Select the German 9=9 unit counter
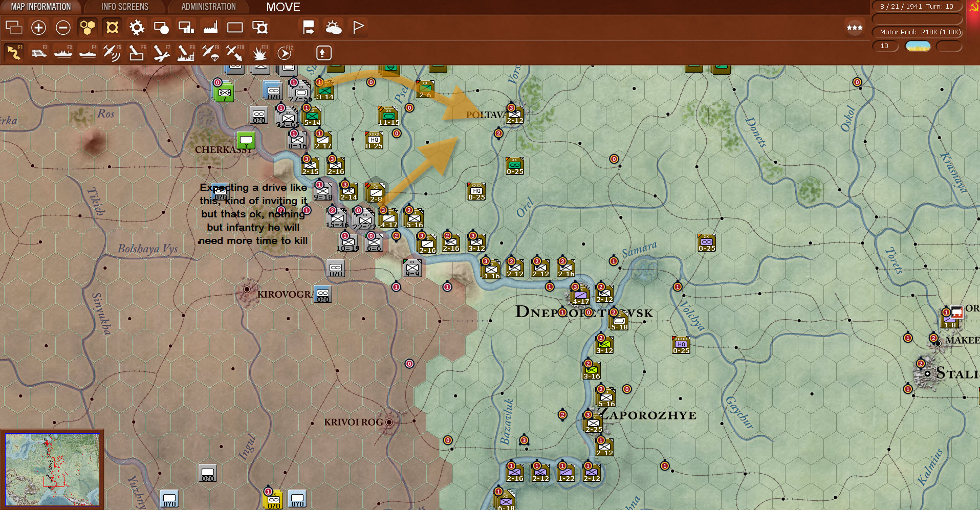The image size is (980, 510). (x=412, y=268)
